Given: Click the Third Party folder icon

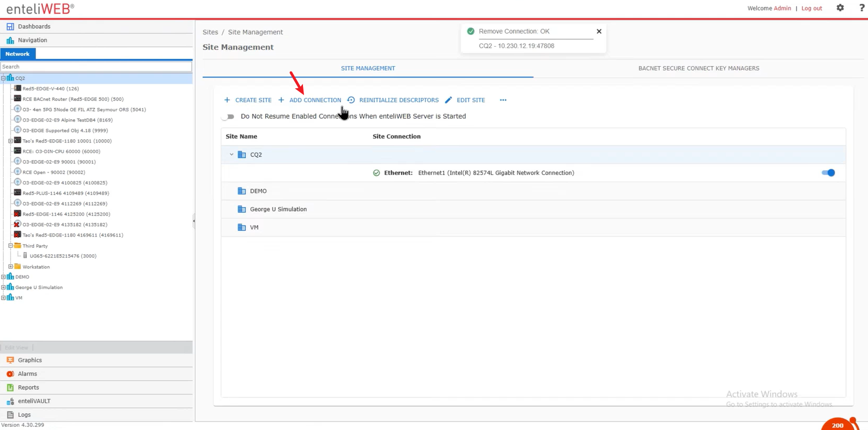Looking at the screenshot, I should pyautogui.click(x=17, y=245).
